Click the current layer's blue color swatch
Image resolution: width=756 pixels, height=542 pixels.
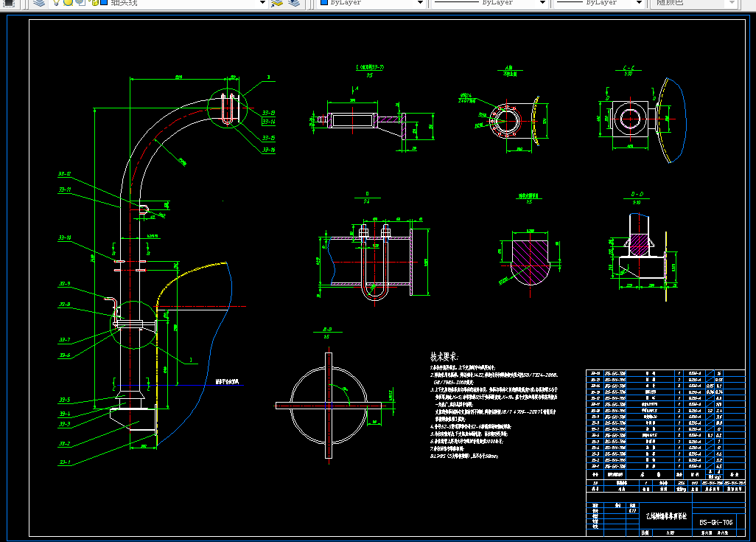point(104,2)
